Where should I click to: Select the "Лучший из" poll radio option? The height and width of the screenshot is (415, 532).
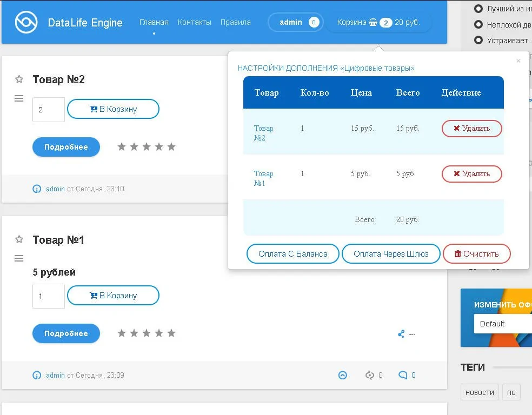478,9
